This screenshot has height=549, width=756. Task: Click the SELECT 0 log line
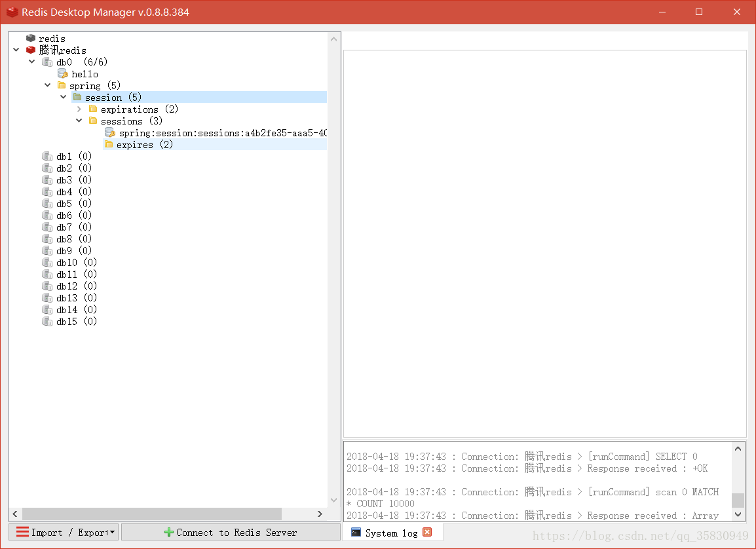point(521,457)
